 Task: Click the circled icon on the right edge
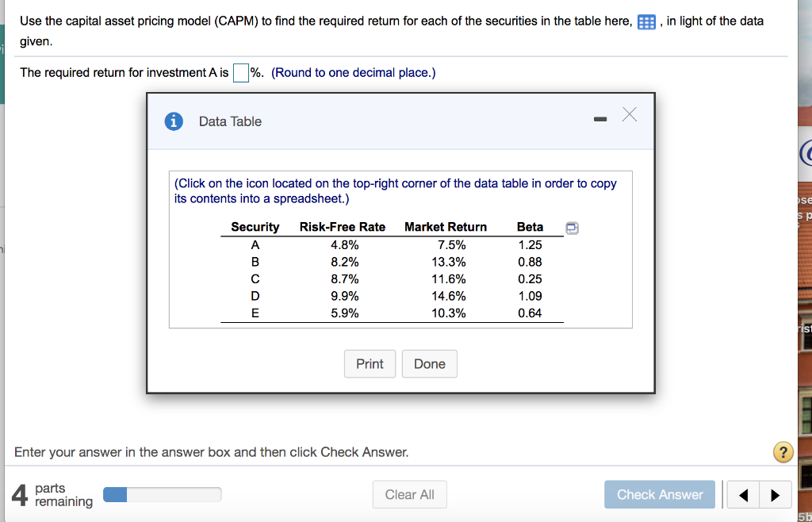806,152
